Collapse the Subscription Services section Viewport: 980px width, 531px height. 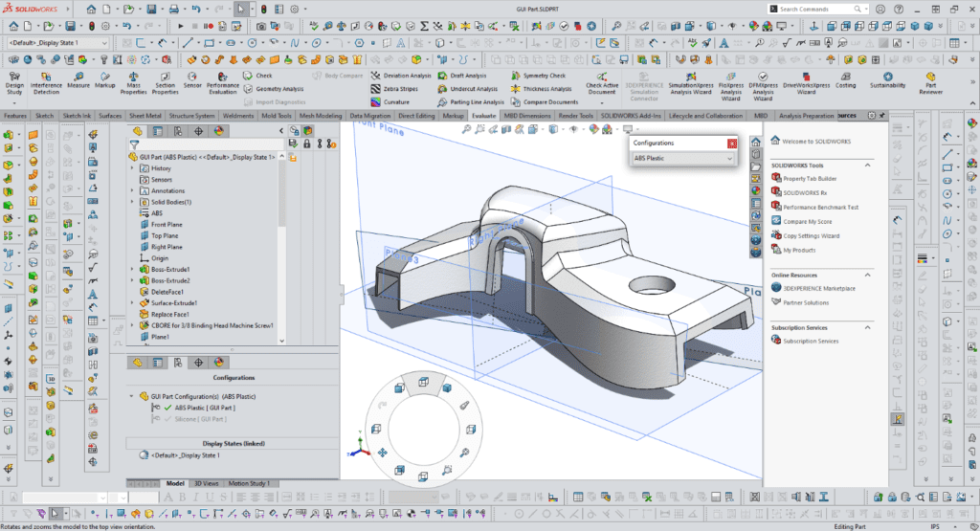pos(867,327)
